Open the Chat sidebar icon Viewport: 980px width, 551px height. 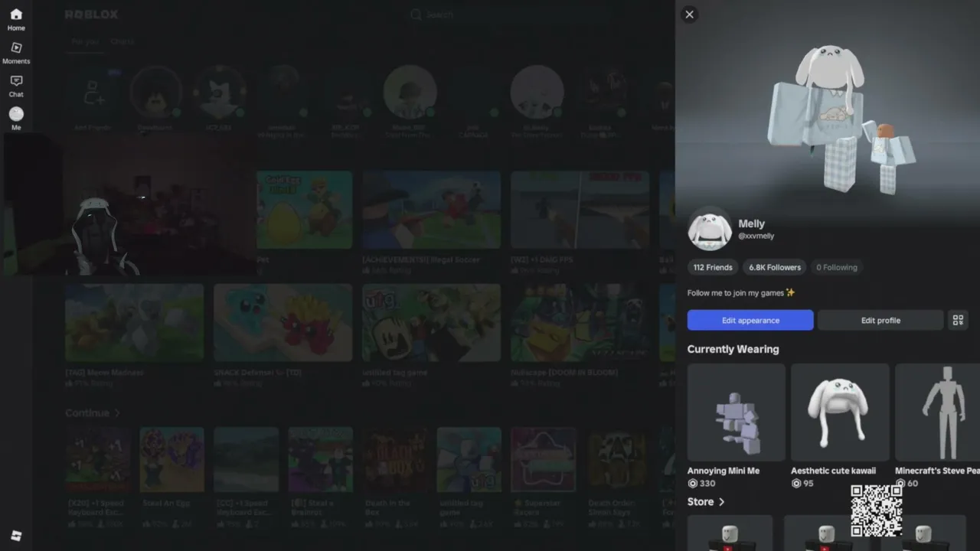coord(16,86)
